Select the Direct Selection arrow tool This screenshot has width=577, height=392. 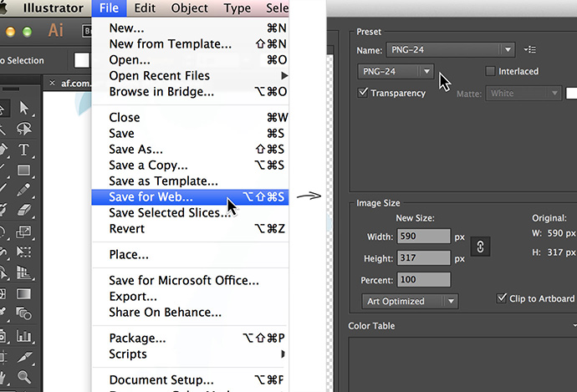(x=24, y=108)
